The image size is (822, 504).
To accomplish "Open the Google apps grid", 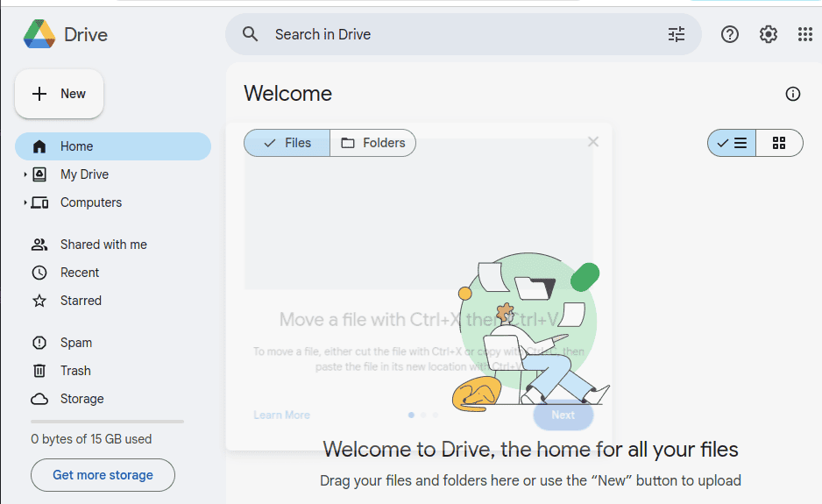I will [805, 34].
